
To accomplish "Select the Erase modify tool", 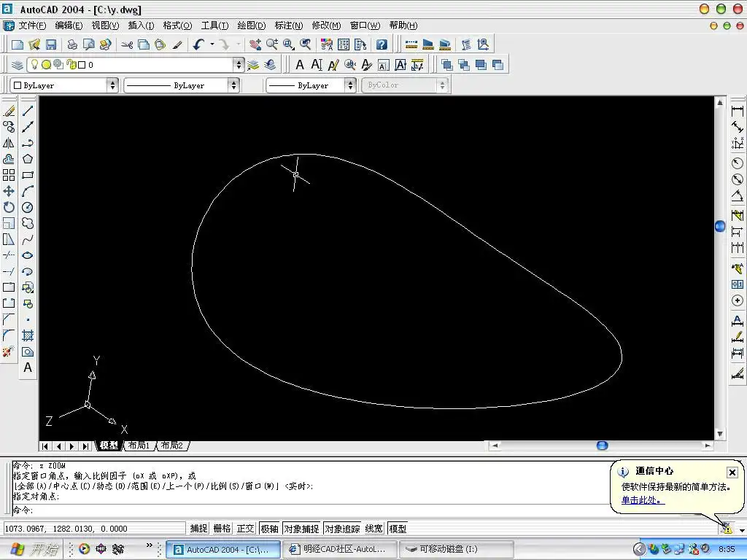I will pos(9,111).
